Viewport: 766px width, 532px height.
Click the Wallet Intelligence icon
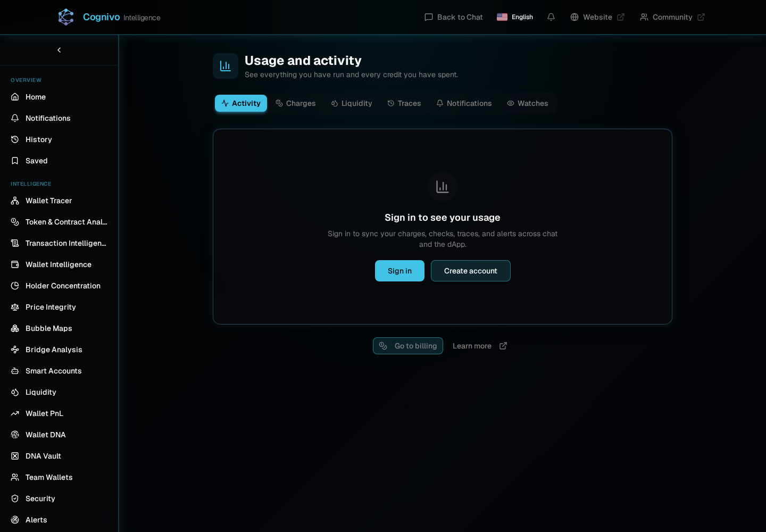click(x=15, y=264)
